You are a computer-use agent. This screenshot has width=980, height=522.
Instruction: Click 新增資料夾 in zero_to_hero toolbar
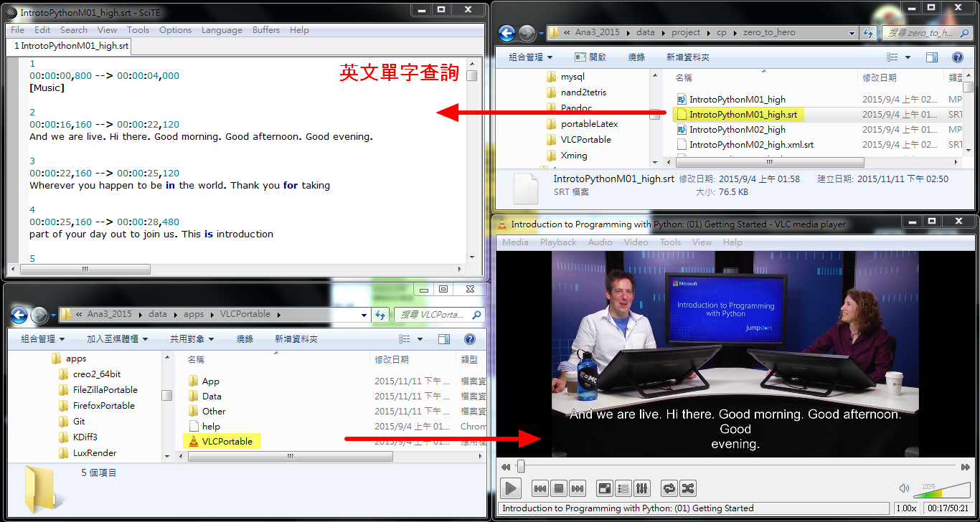pyautogui.click(x=688, y=57)
